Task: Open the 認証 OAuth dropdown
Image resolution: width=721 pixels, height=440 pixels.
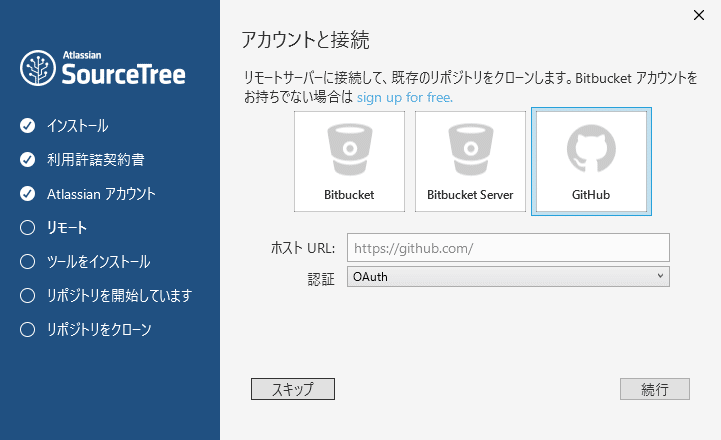Action: pyautogui.click(x=508, y=277)
